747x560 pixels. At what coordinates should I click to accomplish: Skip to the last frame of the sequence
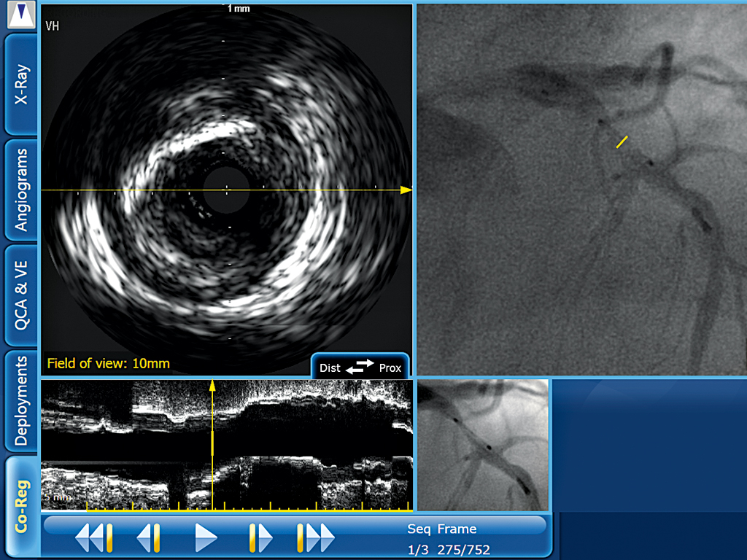pyautogui.click(x=315, y=538)
